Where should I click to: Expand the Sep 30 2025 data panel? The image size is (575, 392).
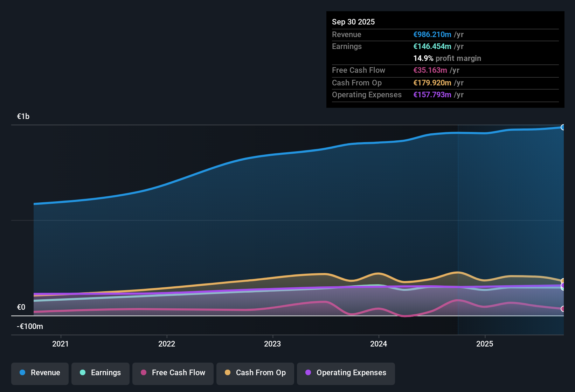coord(353,22)
